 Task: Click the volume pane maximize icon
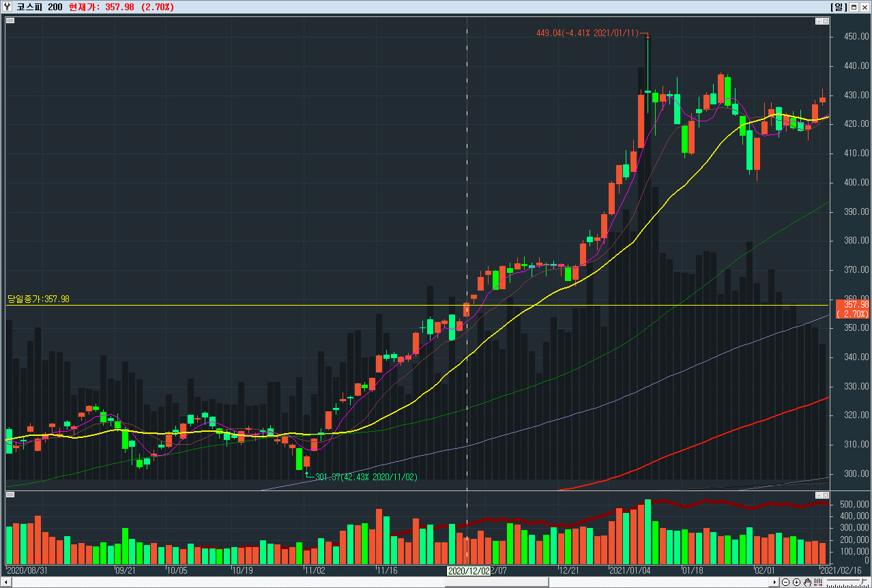click(819, 494)
